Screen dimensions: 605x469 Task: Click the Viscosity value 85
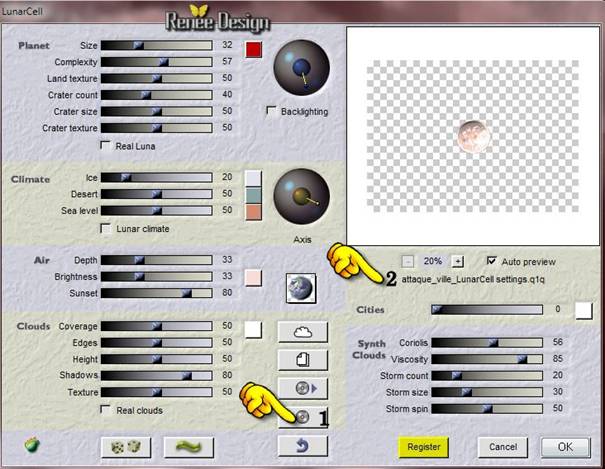point(558,359)
